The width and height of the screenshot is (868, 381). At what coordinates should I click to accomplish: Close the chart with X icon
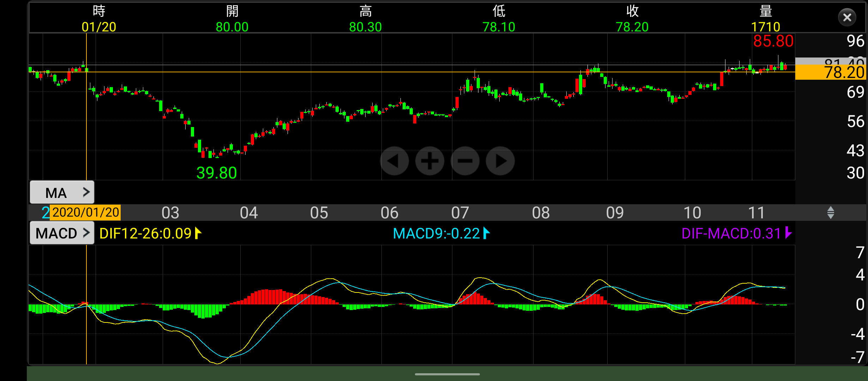847,17
